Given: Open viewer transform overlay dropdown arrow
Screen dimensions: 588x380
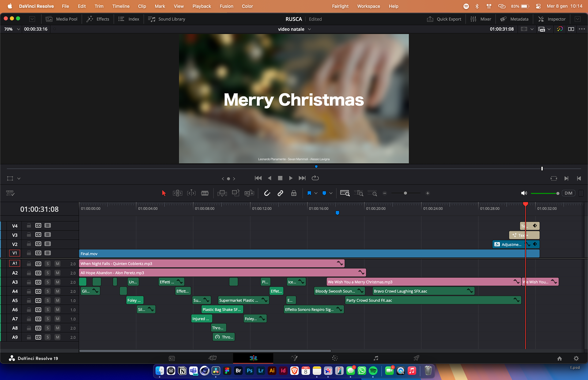Looking at the screenshot, I should pyautogui.click(x=19, y=179).
